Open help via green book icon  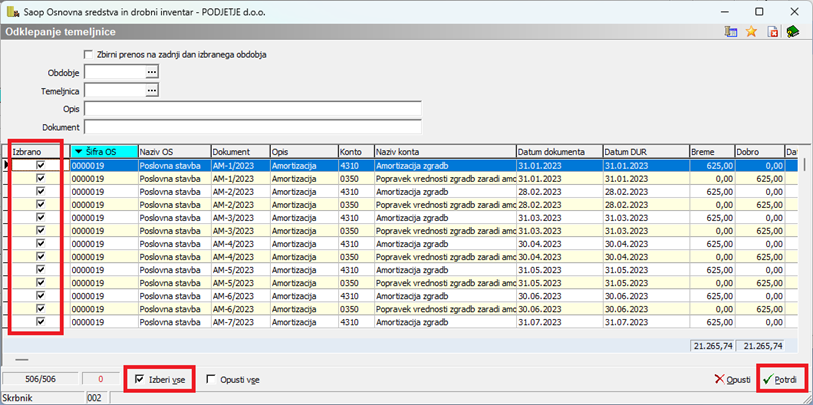[792, 32]
